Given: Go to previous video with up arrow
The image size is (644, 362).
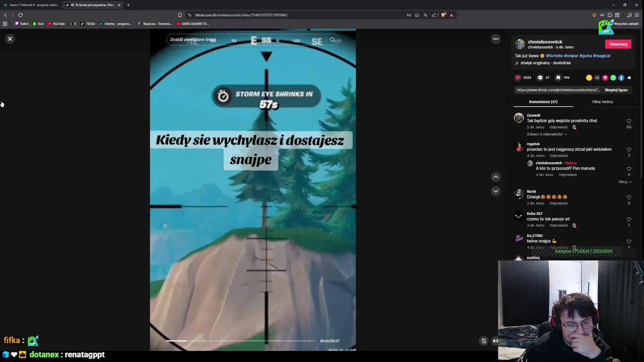Looking at the screenshot, I should (496, 177).
